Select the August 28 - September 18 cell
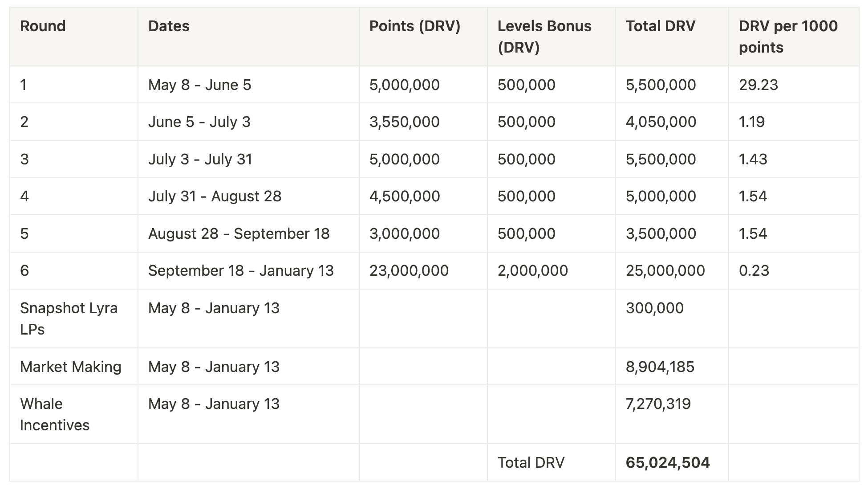 (239, 233)
